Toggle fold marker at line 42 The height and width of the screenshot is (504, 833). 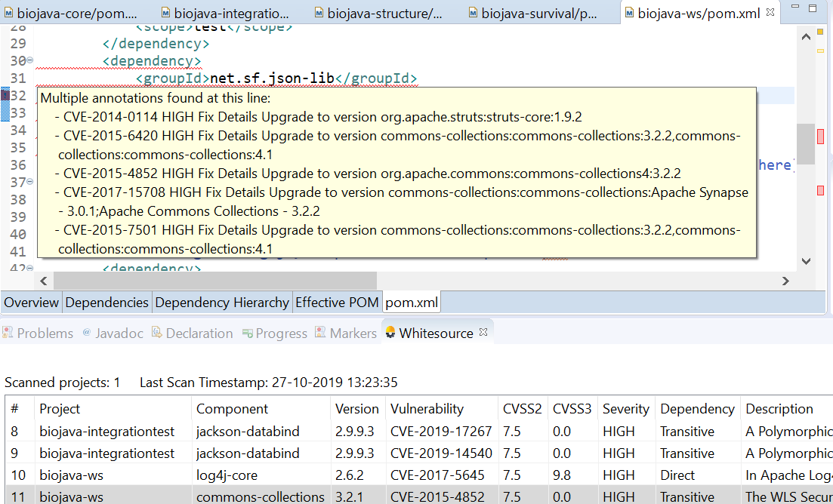pos(30,267)
